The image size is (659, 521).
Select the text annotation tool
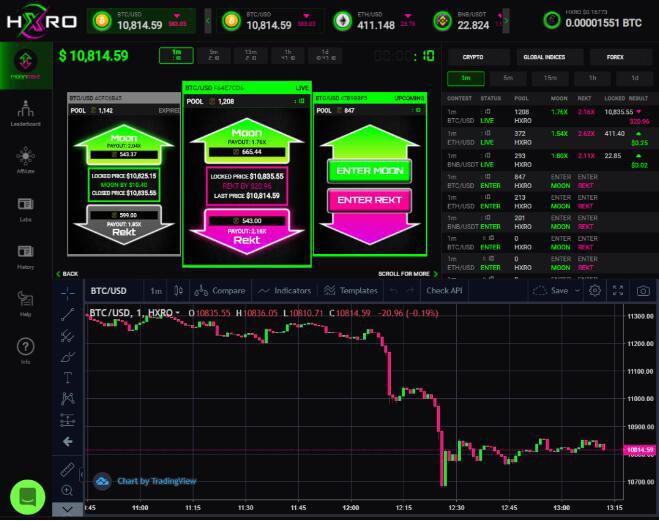pyautogui.click(x=68, y=378)
